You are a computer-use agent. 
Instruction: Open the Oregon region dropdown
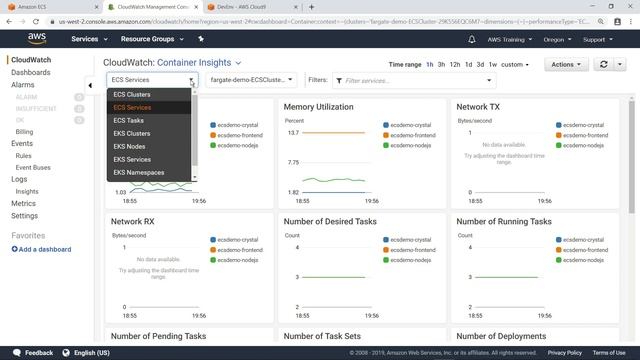557,40
